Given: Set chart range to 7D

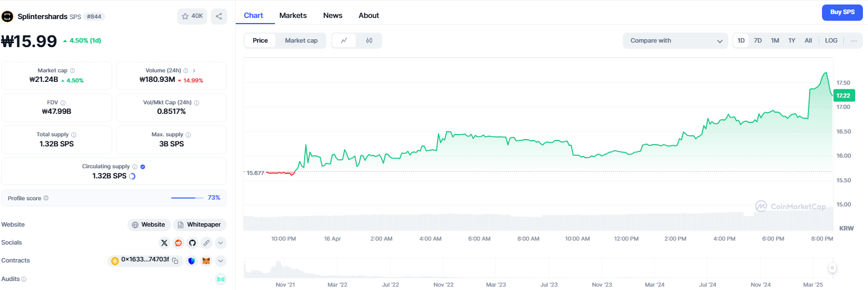Looking at the screenshot, I should coord(758,40).
